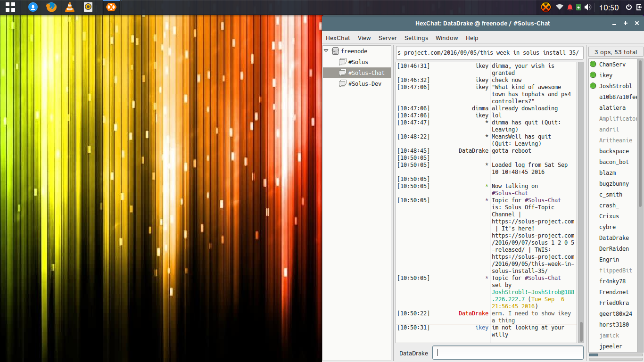Click the #Solus-Dev channel icon
This screenshot has width=644, height=362.
click(x=343, y=83)
